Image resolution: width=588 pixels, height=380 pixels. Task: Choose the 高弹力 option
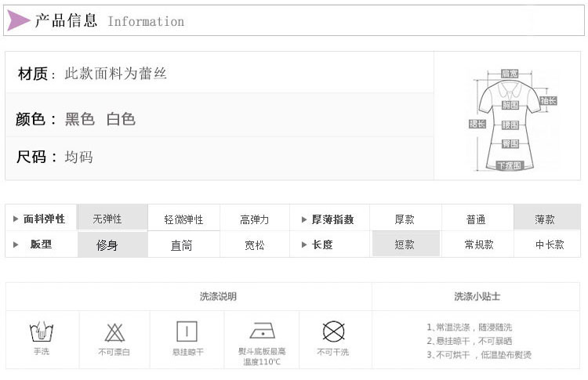coord(254,219)
